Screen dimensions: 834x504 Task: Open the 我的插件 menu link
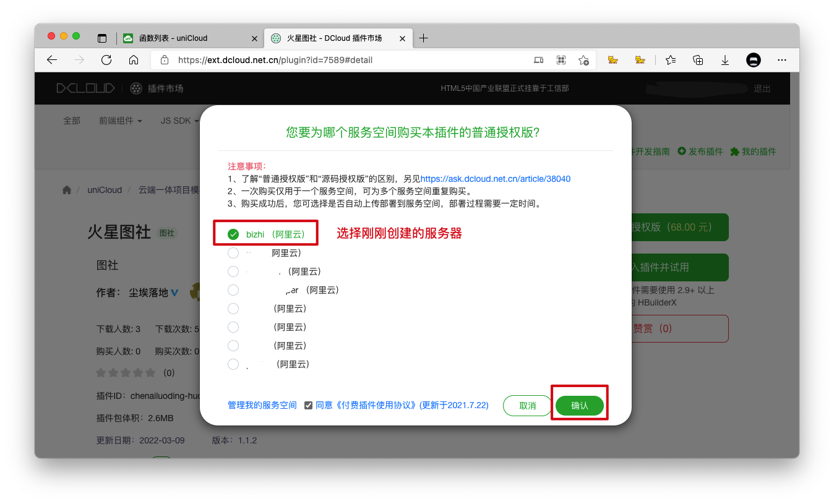753,152
